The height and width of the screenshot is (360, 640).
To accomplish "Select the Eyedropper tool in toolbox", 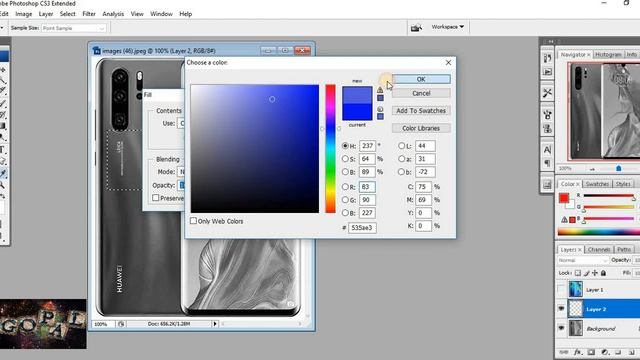I will pos(3,173).
